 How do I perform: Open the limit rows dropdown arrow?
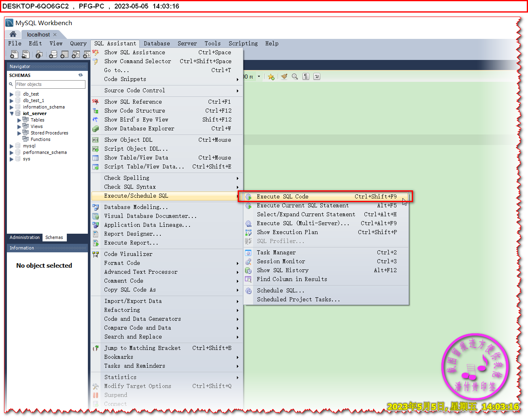[259, 77]
